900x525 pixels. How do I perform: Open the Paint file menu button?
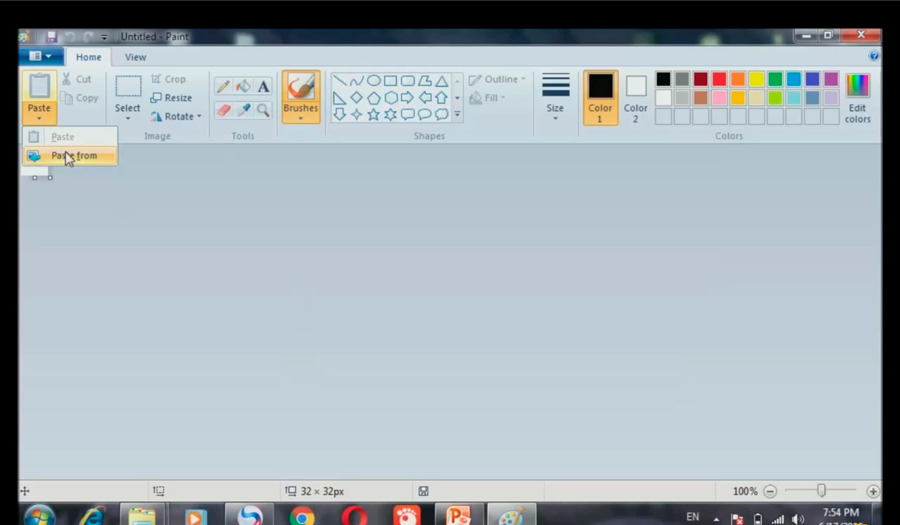pos(40,56)
